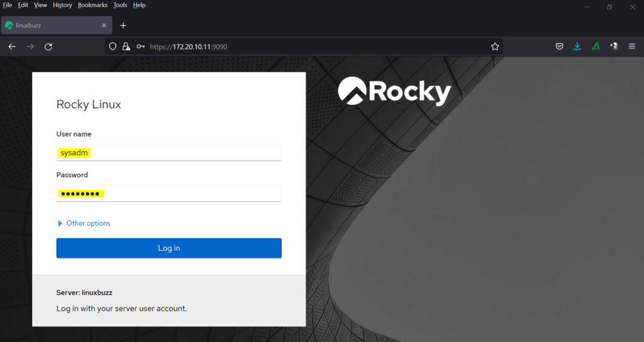Open the History menu

point(62,5)
